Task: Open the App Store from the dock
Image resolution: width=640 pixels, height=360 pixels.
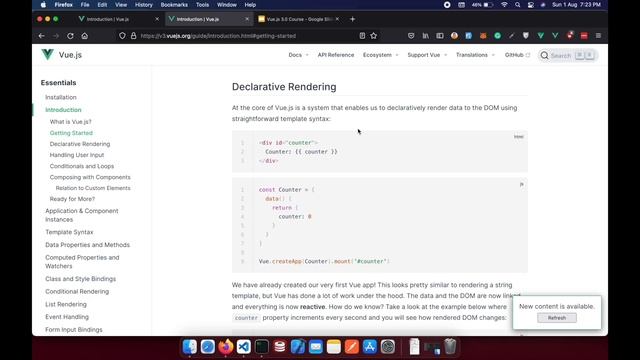Action: pos(369,347)
